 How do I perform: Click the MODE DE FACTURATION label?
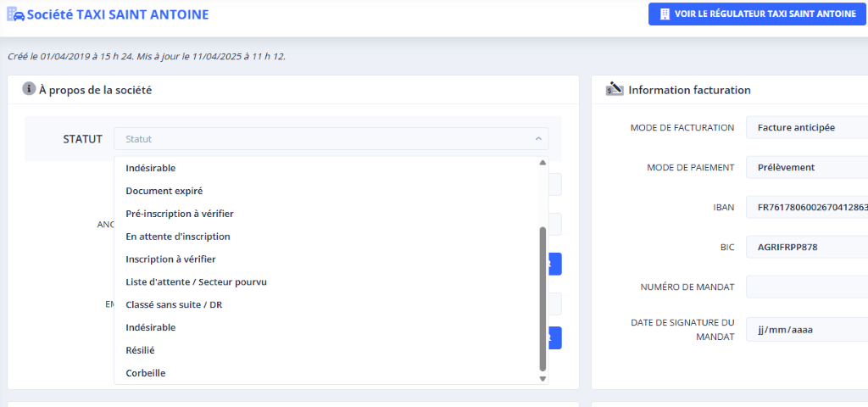[x=682, y=128]
